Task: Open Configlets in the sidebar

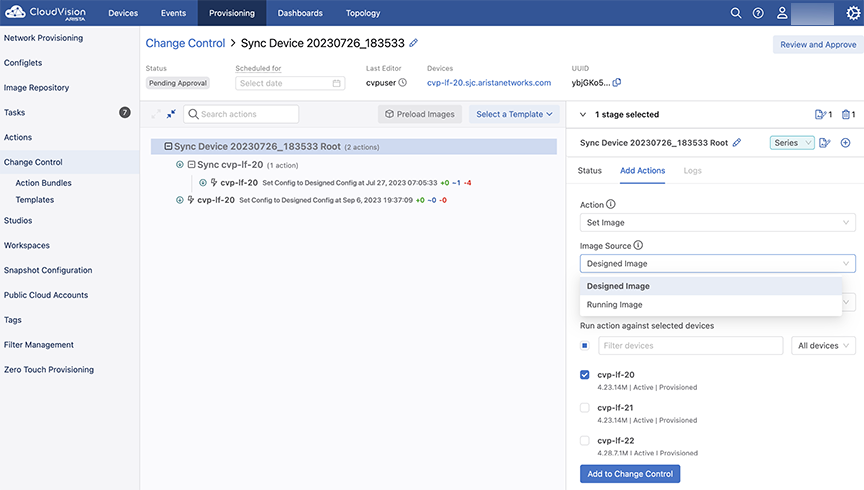Action: pos(23,63)
